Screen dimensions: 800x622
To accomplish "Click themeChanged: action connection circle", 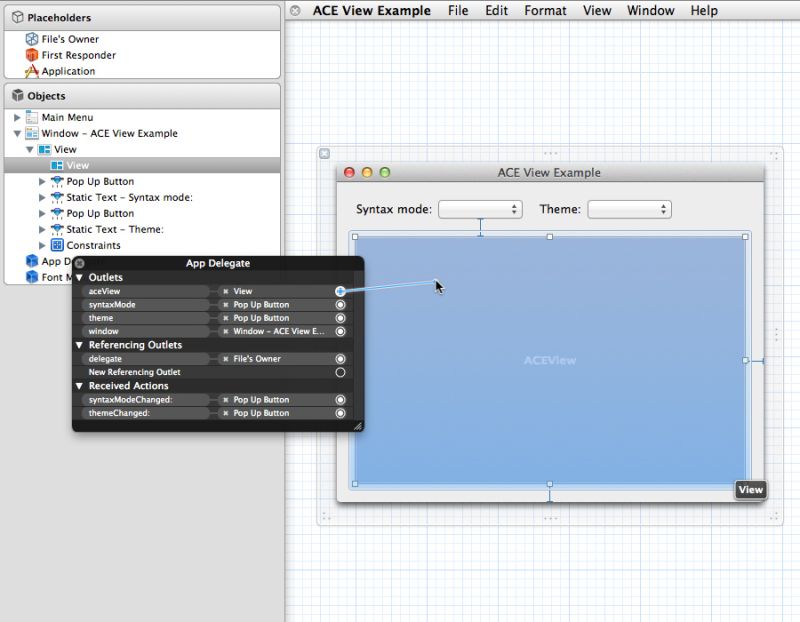I will tap(340, 413).
